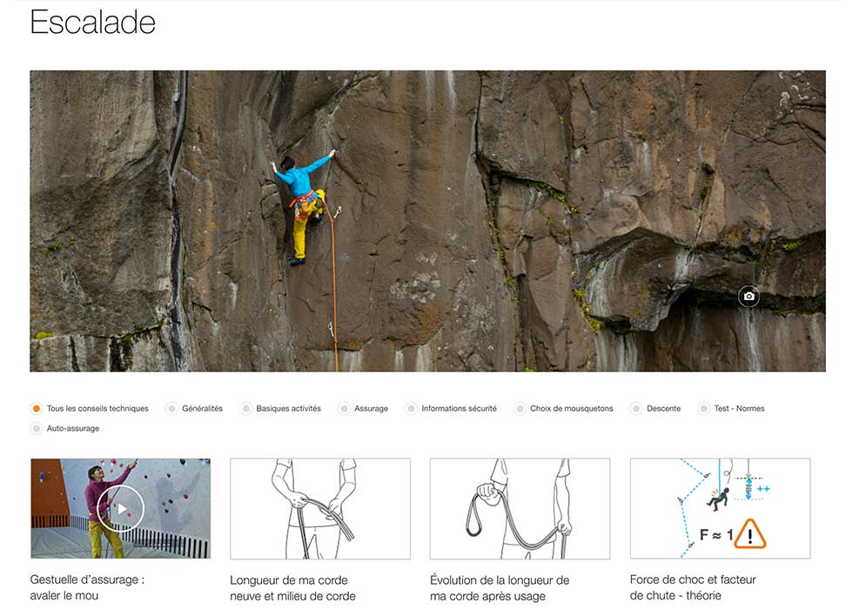
Task: Filter by Assurage
Action: click(344, 408)
